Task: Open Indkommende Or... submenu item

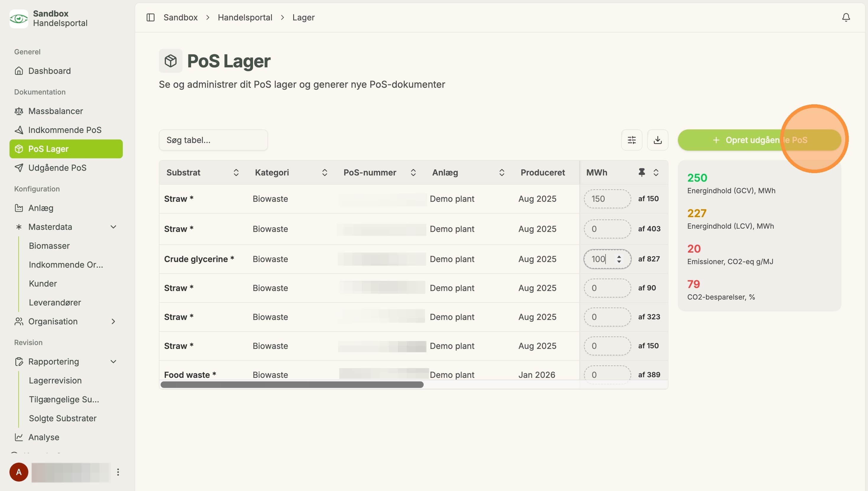Action: pyautogui.click(x=66, y=264)
